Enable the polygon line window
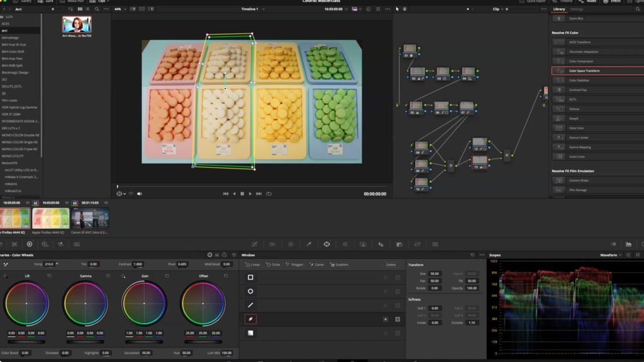The width and height of the screenshot is (644, 362). (250, 305)
